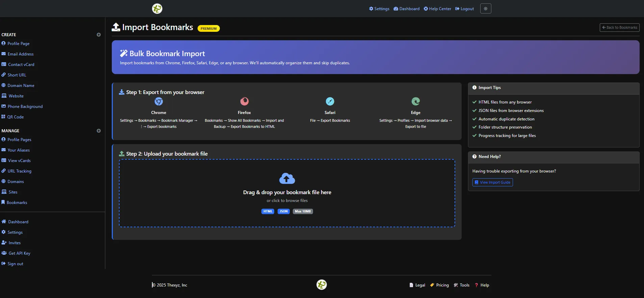Click the cloud upload icon
Screen dimensions: 644x298
(x=287, y=178)
